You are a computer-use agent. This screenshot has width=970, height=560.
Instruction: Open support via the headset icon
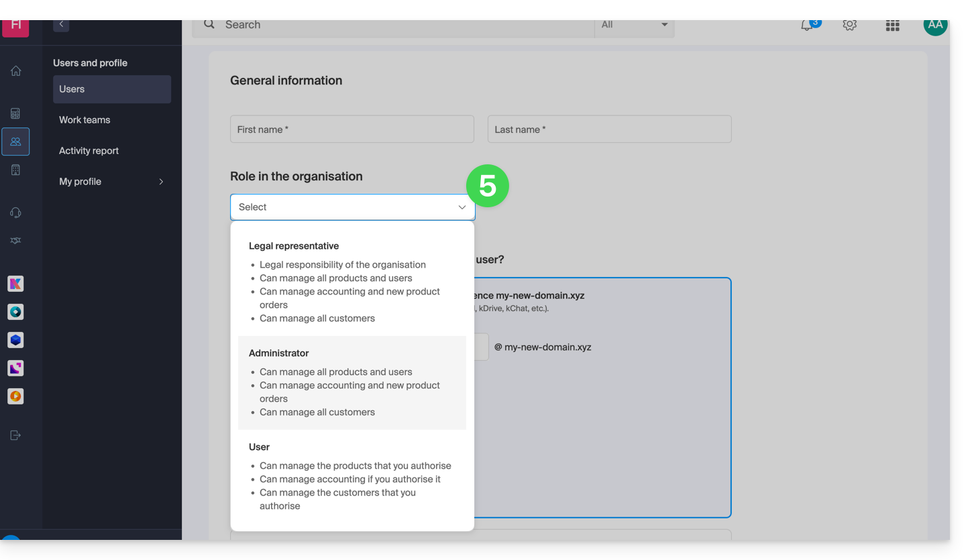coord(15,213)
